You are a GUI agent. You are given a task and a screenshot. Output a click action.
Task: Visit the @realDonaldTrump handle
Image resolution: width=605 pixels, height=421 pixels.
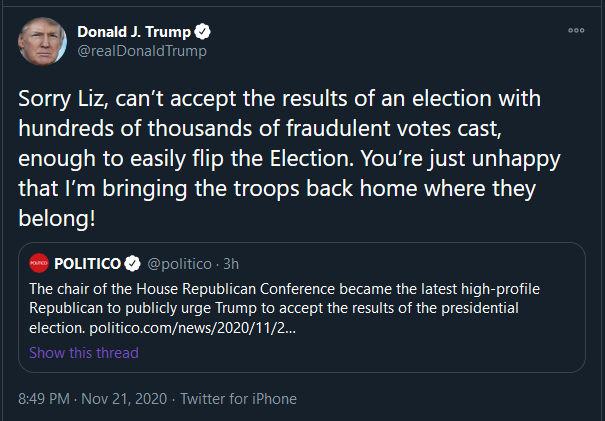pos(141,50)
